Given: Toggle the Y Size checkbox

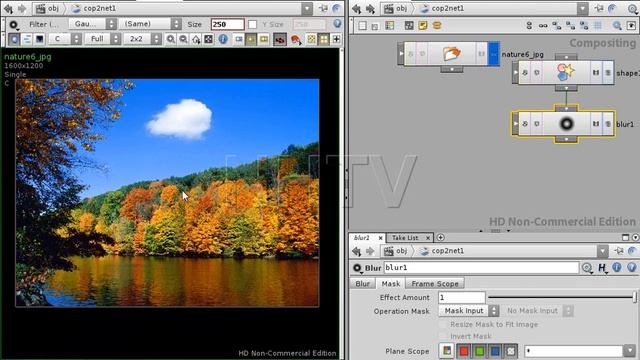Looking at the screenshot, I should tap(252, 24).
